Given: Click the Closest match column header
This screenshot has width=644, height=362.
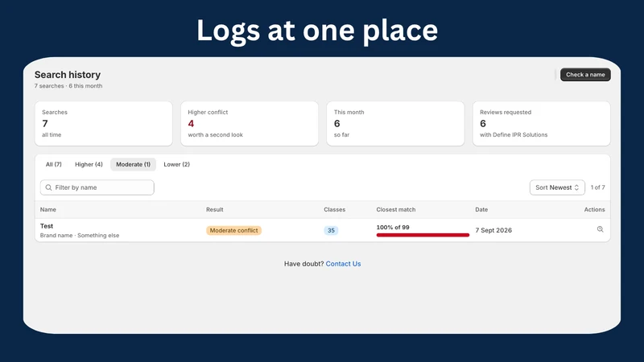Looking at the screenshot, I should (x=395, y=209).
